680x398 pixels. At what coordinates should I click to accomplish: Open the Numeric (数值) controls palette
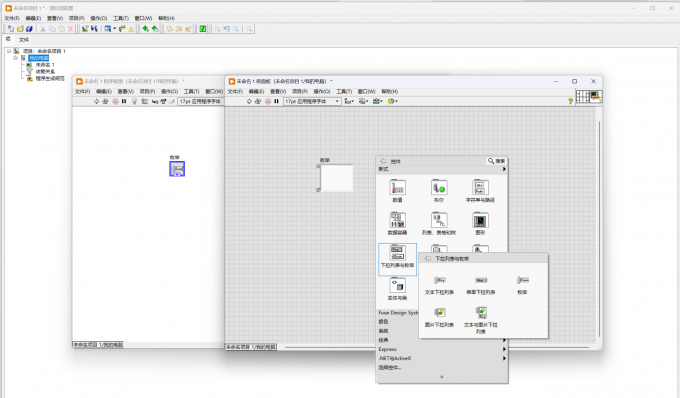coord(397,191)
